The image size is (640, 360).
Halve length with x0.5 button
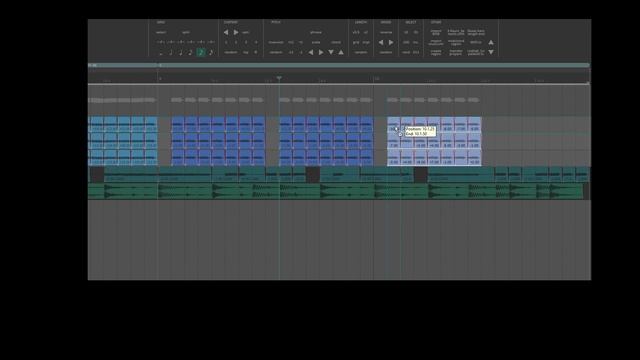pos(356,32)
